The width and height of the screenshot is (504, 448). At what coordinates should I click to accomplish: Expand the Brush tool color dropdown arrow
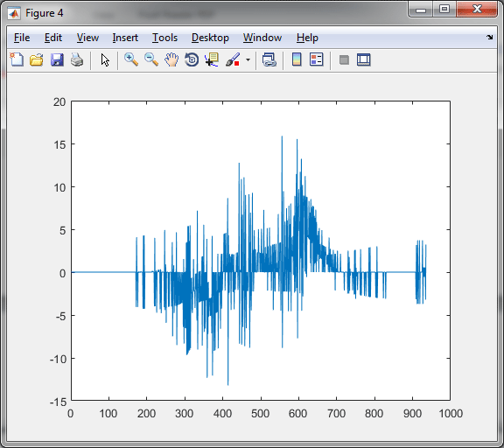pos(248,59)
